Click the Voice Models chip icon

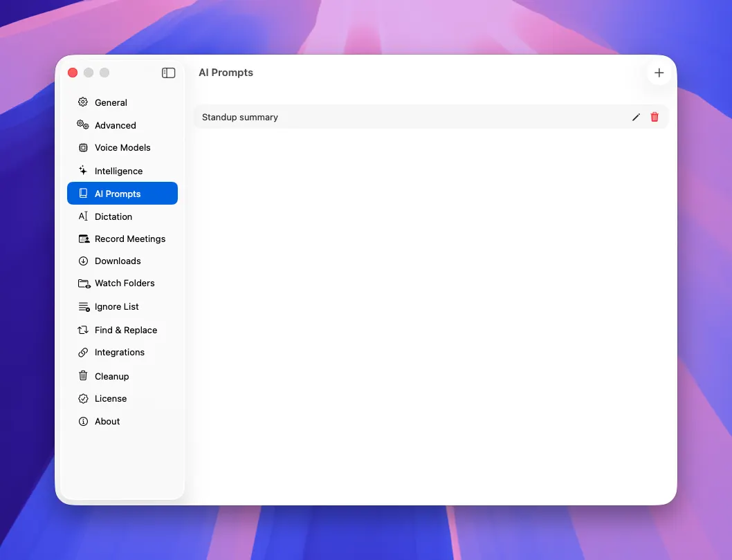(83, 147)
